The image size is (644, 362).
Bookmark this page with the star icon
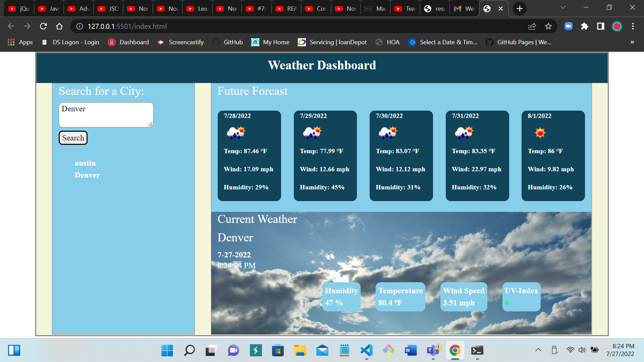(x=548, y=26)
